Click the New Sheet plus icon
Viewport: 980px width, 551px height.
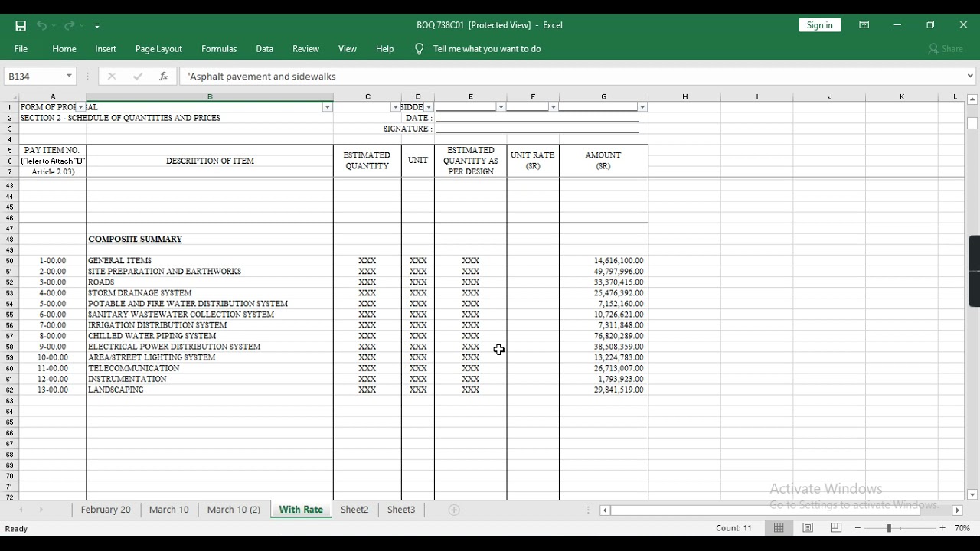click(x=454, y=510)
